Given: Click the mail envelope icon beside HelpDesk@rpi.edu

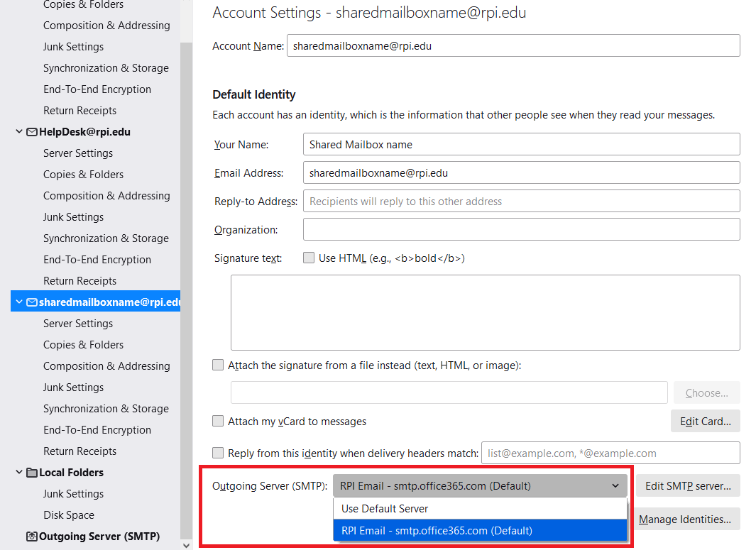Looking at the screenshot, I should click(x=32, y=132).
